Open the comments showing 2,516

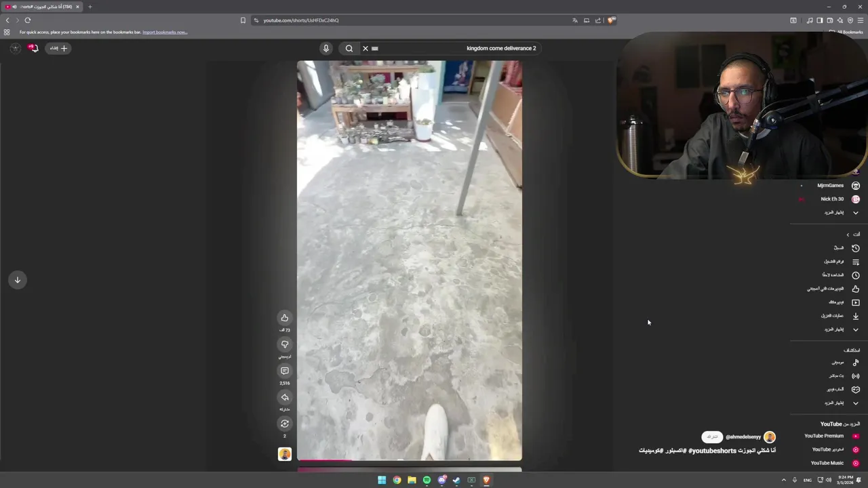coord(285,371)
